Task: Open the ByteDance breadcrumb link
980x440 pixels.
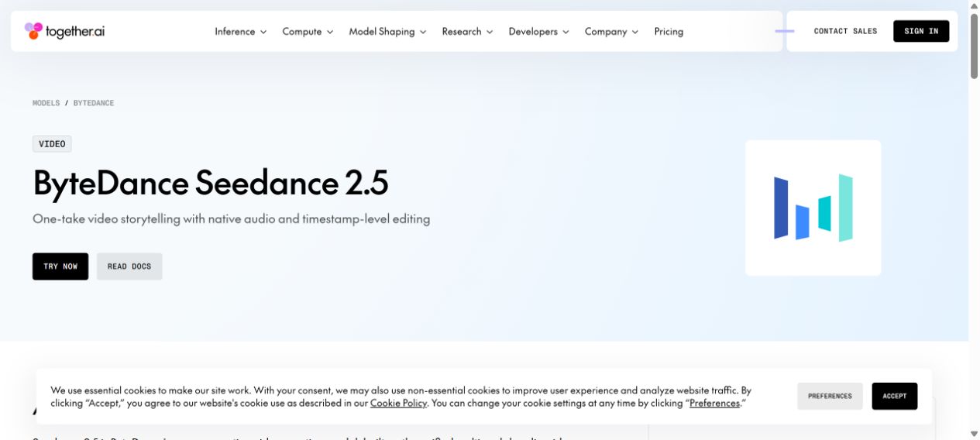Action: pyautogui.click(x=94, y=103)
